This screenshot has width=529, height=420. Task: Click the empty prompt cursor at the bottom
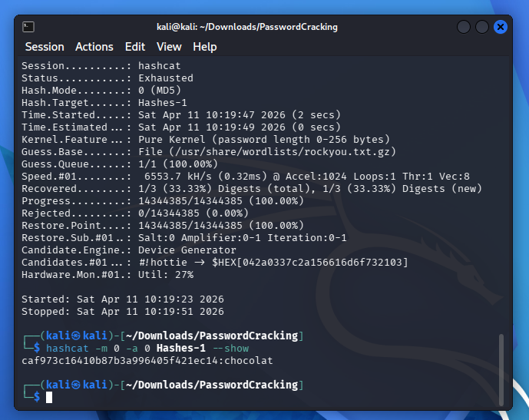[49, 398]
